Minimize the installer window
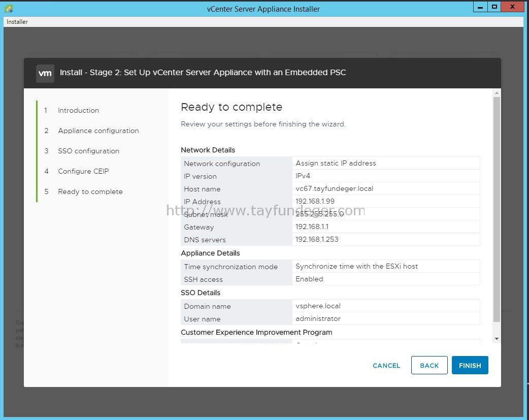 click(x=480, y=7)
